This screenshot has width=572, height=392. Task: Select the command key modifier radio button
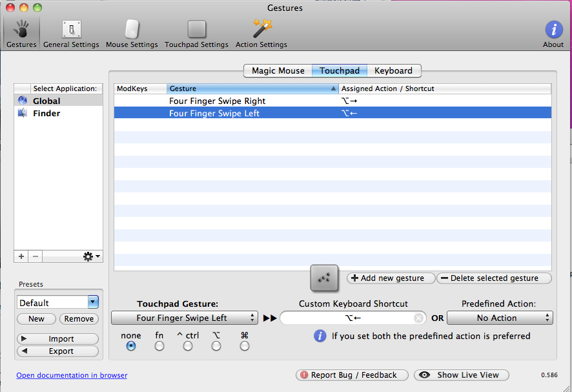click(x=245, y=346)
